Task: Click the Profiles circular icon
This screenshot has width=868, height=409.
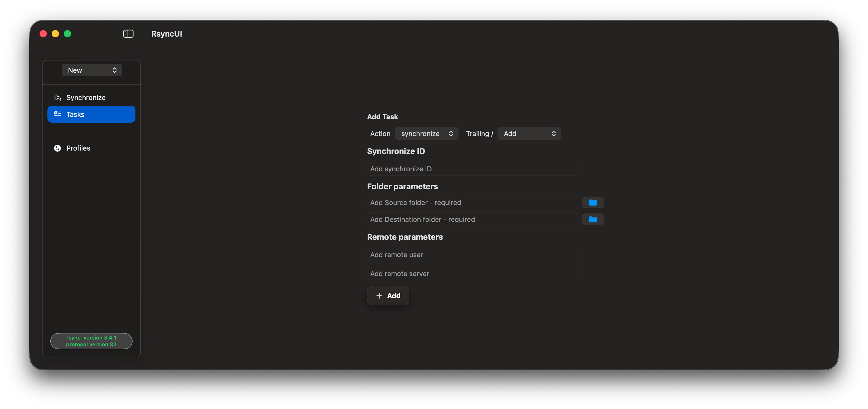Action: coord(57,148)
